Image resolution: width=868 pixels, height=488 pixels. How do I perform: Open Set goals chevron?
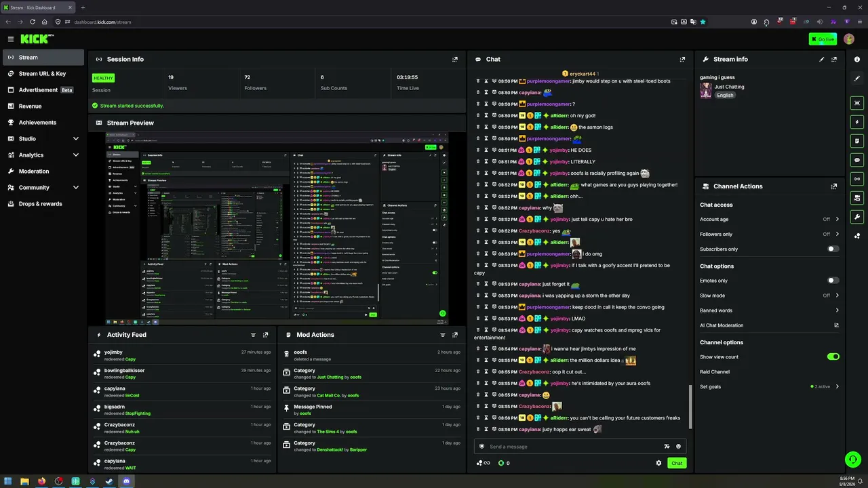pos(837,387)
